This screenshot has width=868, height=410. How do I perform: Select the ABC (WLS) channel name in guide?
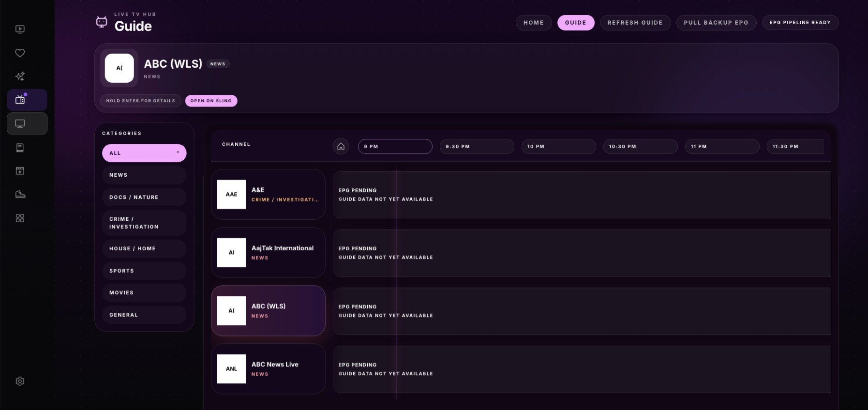click(x=269, y=306)
